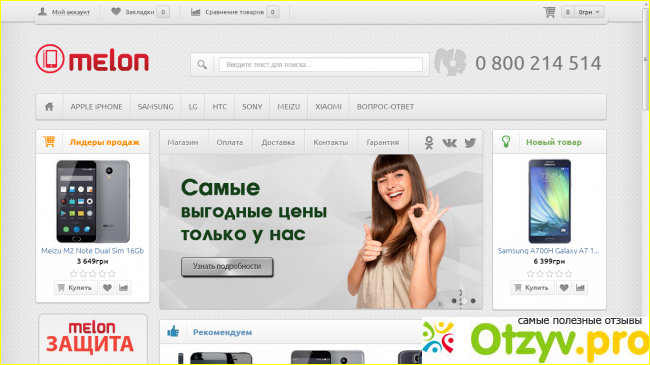Select the first banner slide dot

pyautogui.click(x=454, y=301)
